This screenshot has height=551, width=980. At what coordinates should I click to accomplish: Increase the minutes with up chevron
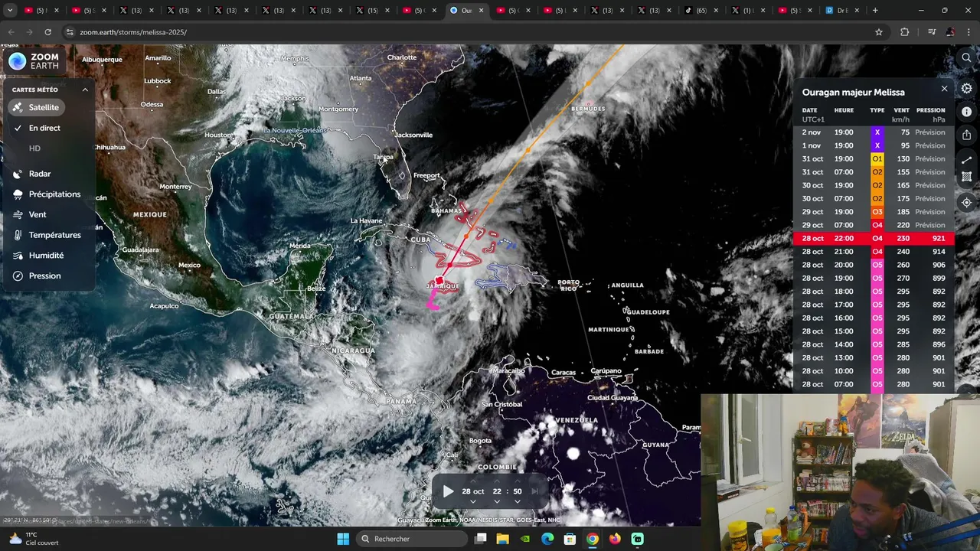(518, 482)
